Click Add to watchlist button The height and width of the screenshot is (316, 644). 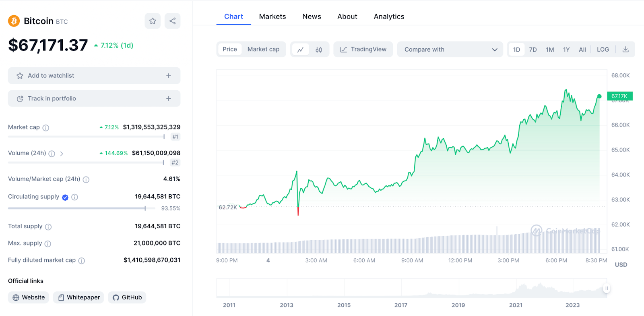94,76
